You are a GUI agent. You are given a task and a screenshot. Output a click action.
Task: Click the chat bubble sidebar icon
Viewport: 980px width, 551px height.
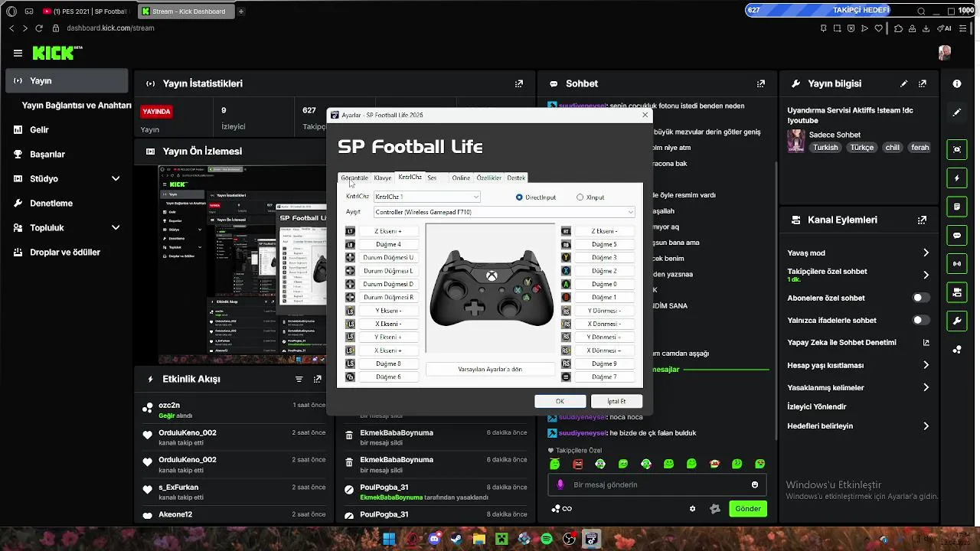(957, 236)
